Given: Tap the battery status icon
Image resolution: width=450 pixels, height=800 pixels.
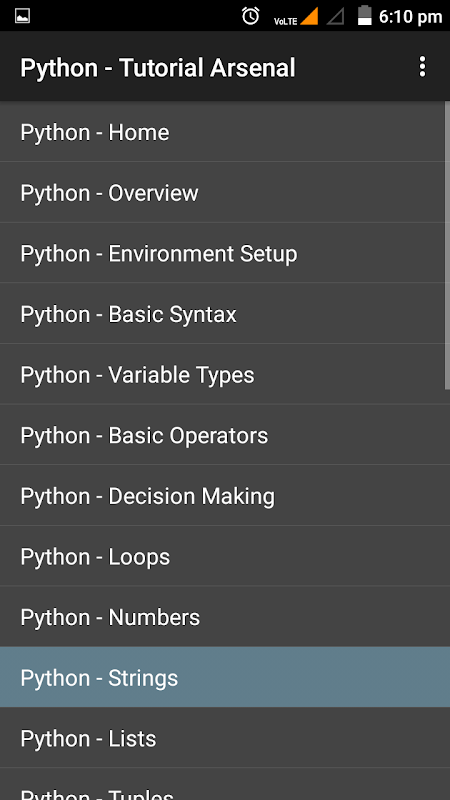Looking at the screenshot, I should (364, 15).
